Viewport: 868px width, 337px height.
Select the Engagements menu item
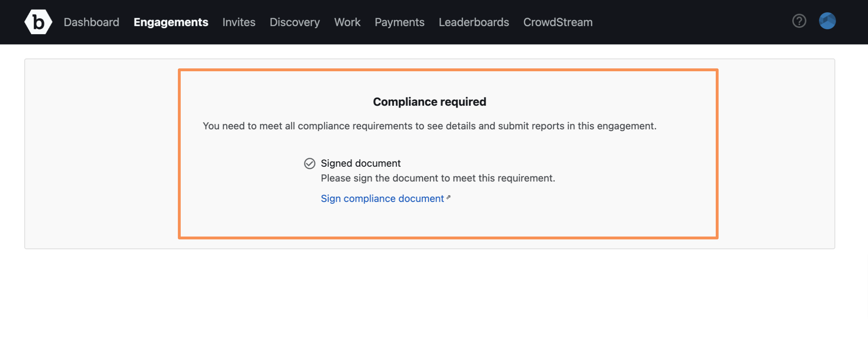(171, 22)
